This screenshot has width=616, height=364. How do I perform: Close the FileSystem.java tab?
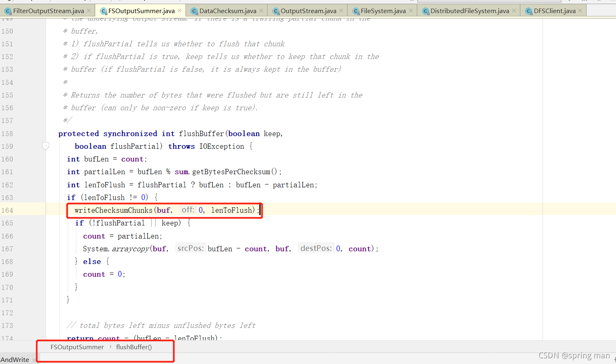[411, 11]
